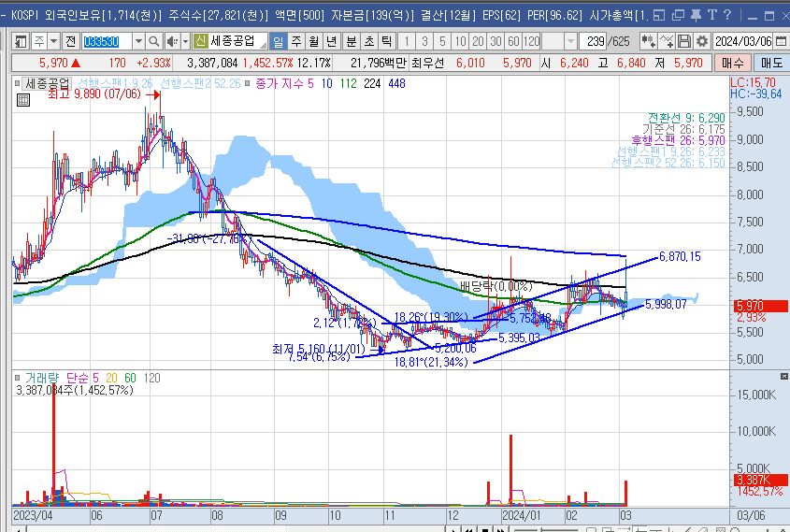Choose the 30 interval button
This screenshot has width=790, height=532.
[x=496, y=41]
